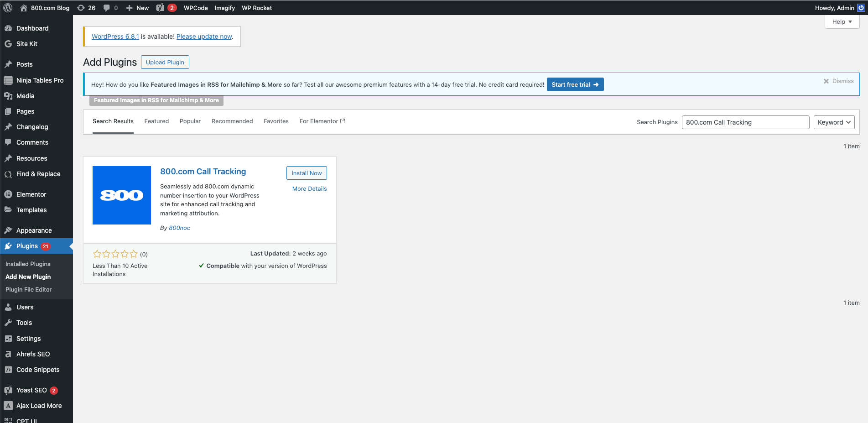This screenshot has width=868, height=423.
Task: Click the Changelog pin icon in sidebar
Action: (8, 127)
